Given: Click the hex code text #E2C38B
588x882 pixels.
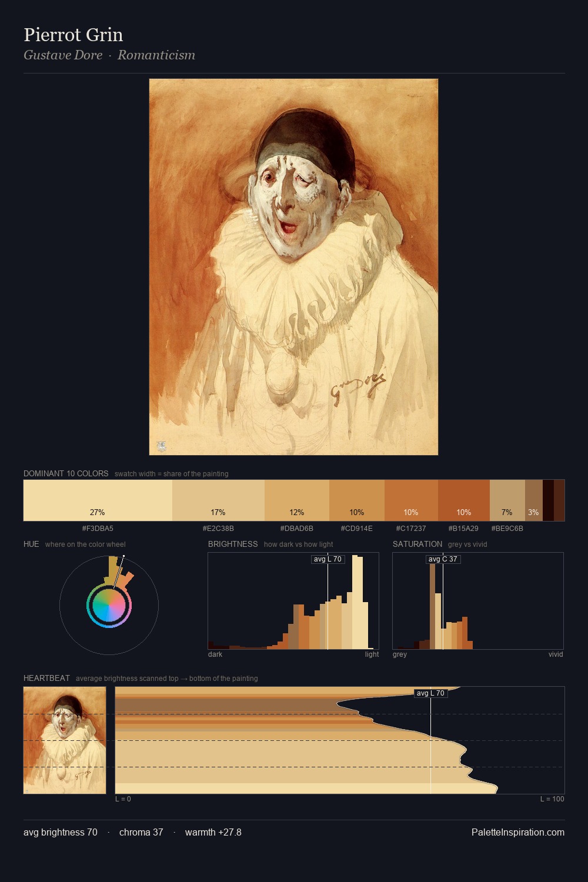Looking at the screenshot, I should coord(218,528).
